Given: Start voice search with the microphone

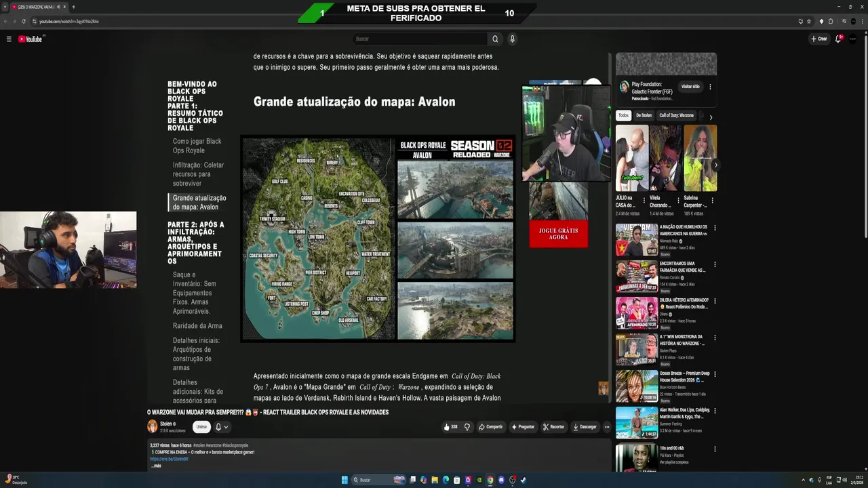Looking at the screenshot, I should click(x=512, y=39).
